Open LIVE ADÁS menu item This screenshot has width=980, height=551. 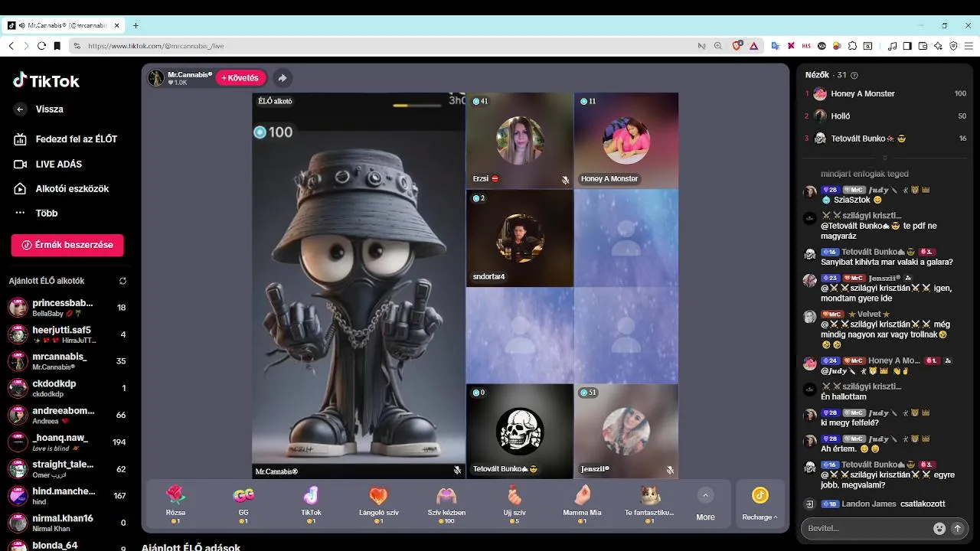[49, 164]
